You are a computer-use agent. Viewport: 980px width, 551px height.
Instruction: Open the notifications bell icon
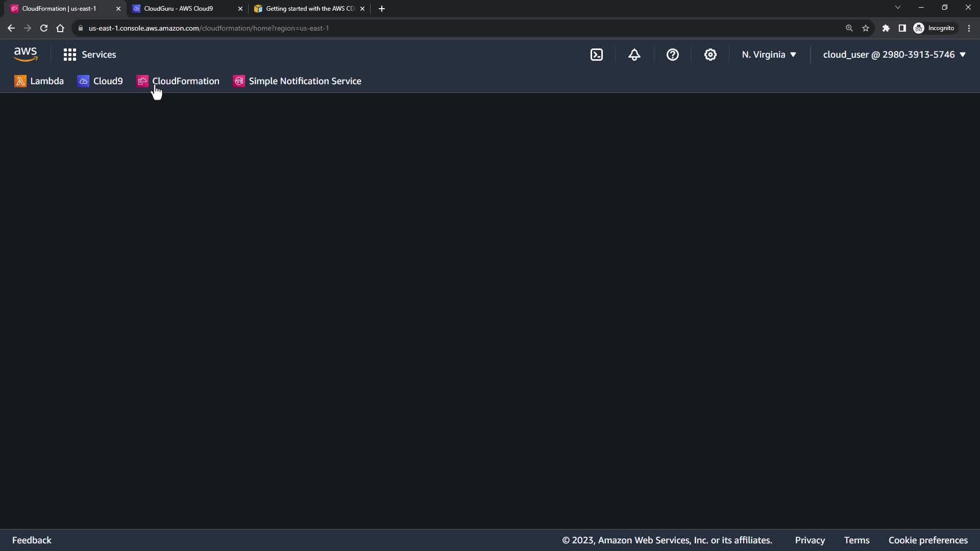(x=634, y=55)
